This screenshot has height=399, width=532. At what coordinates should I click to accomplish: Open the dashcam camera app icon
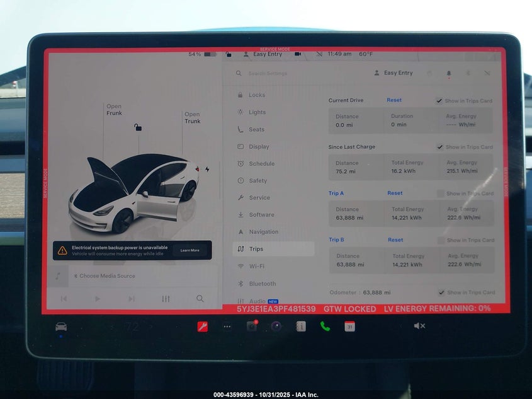tap(251, 326)
